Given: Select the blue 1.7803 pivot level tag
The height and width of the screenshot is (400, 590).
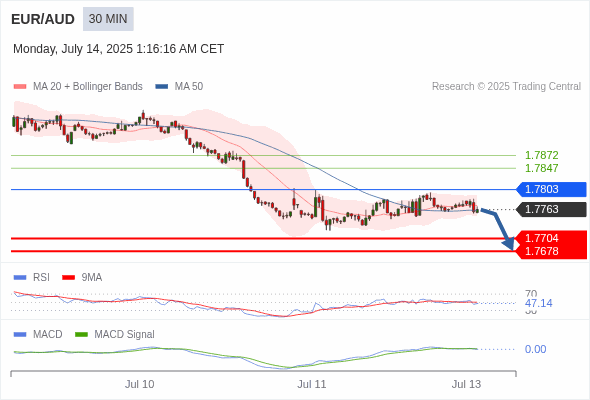Looking at the screenshot, I should [x=551, y=189].
